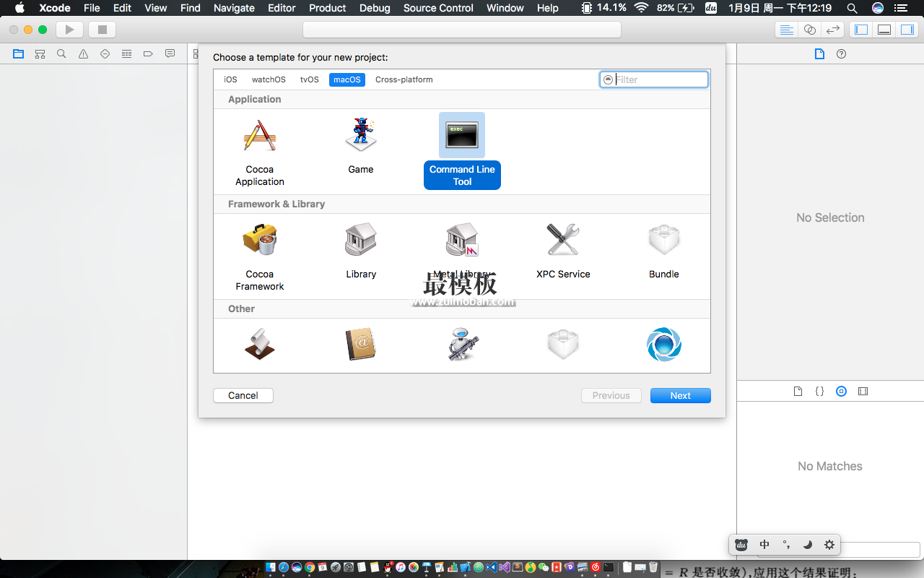Pick the Bundle template icon
This screenshot has width=924, height=578.
(x=664, y=240)
